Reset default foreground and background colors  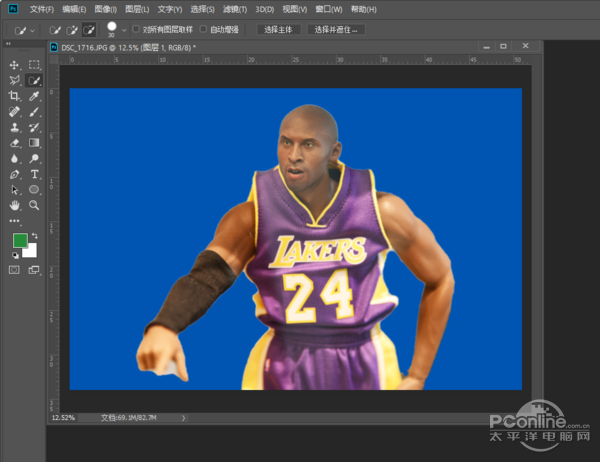coord(15,255)
